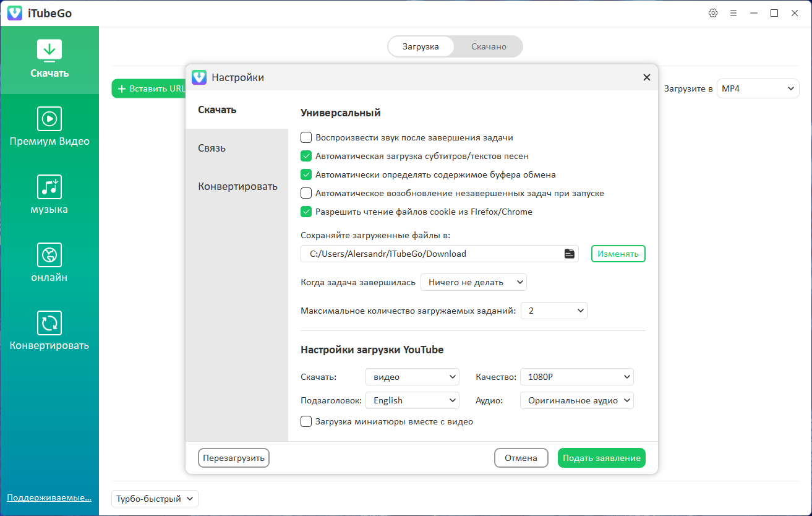Switch to the Связь settings tab
This screenshot has width=812, height=516.
click(212, 148)
